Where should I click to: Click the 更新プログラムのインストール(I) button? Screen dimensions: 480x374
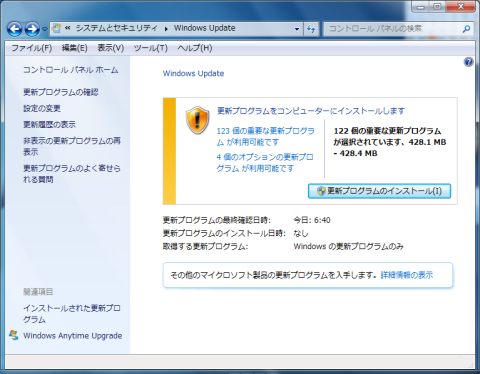click(x=379, y=191)
